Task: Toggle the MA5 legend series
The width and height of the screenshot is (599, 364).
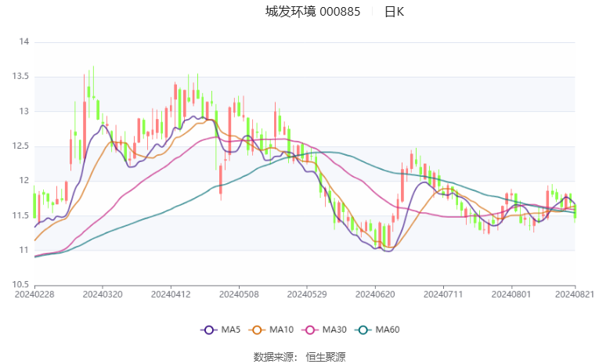Action: [x=221, y=330]
